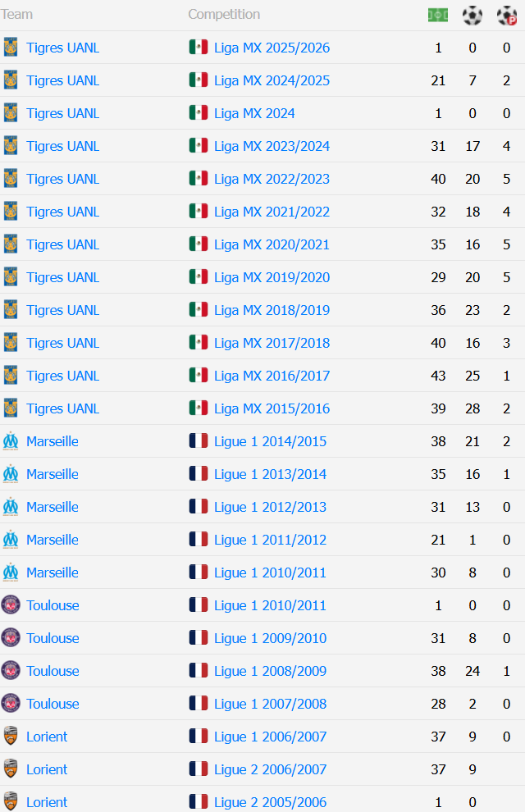The width and height of the screenshot is (525, 812).
Task: Open Marseille team link for Ligue 1 2013/2014
Action: (x=52, y=474)
